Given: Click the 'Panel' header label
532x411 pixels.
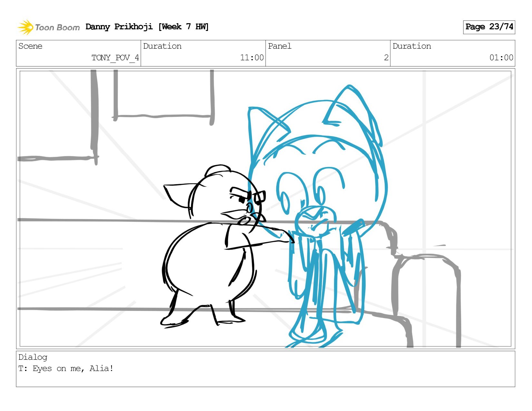Looking at the screenshot, I should 280,46.
